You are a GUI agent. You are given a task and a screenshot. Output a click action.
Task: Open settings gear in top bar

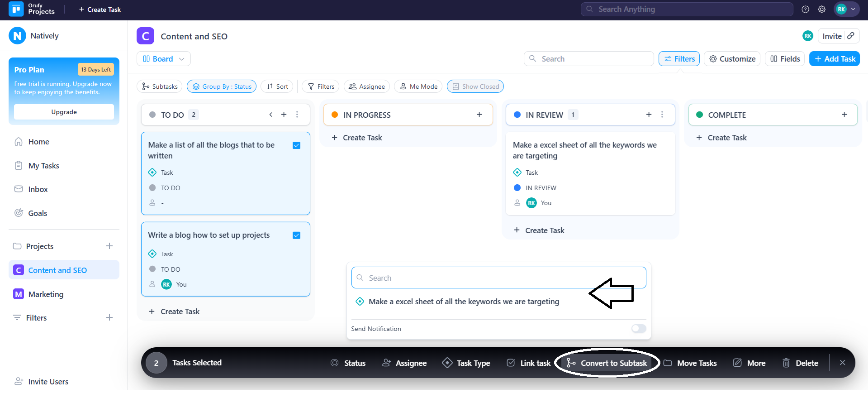(x=821, y=9)
